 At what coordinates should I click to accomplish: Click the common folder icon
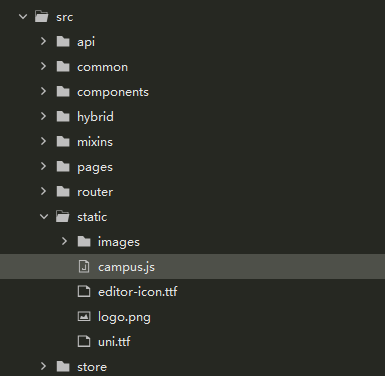click(x=63, y=66)
